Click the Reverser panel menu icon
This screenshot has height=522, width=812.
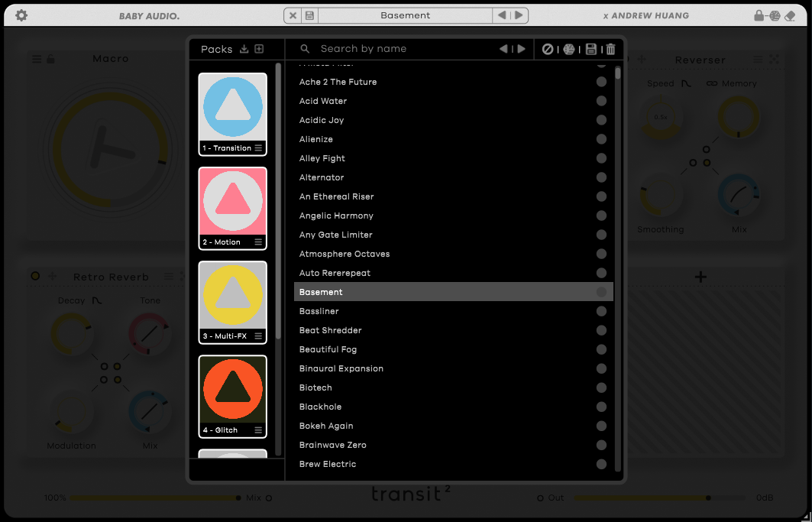758,60
